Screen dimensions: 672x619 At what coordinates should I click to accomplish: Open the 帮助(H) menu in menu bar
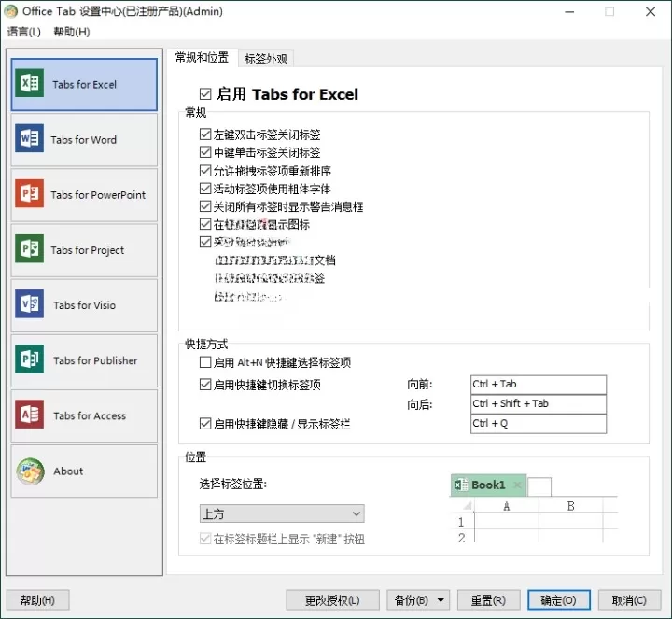pos(72,32)
